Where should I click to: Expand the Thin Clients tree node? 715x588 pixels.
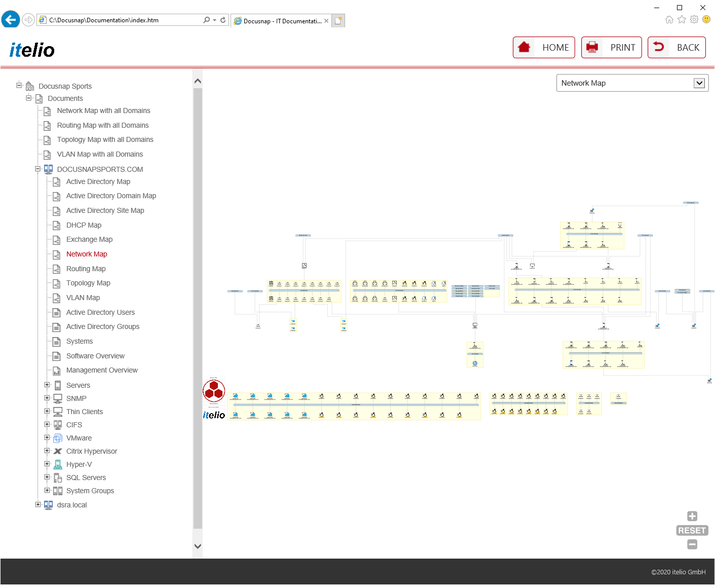[x=47, y=411]
